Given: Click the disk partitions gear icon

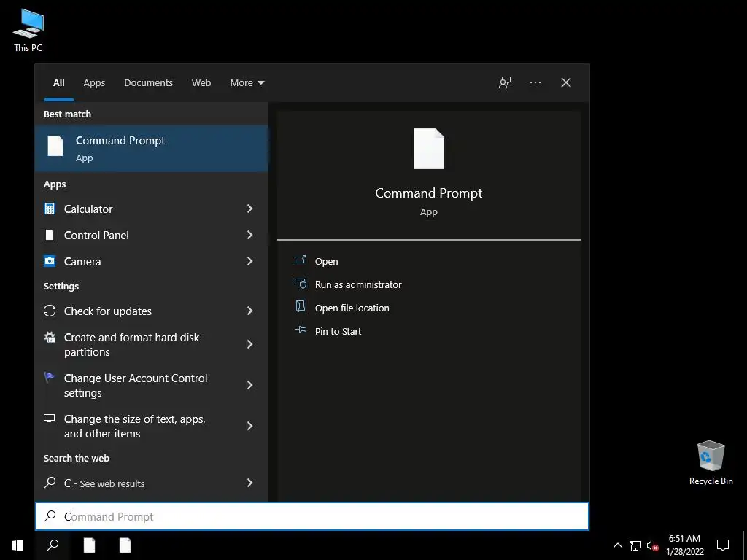Looking at the screenshot, I should pos(50,337).
